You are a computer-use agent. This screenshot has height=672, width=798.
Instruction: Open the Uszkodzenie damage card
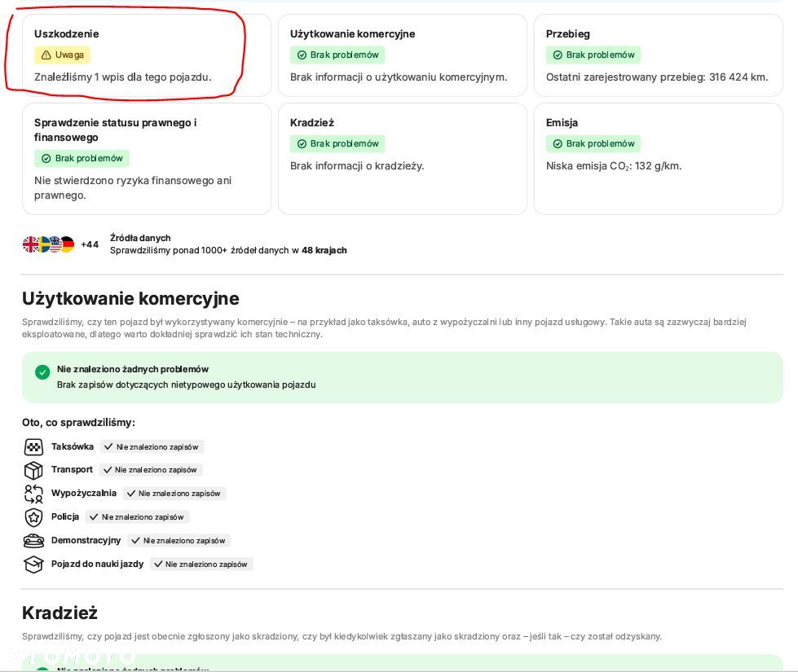tap(147, 56)
